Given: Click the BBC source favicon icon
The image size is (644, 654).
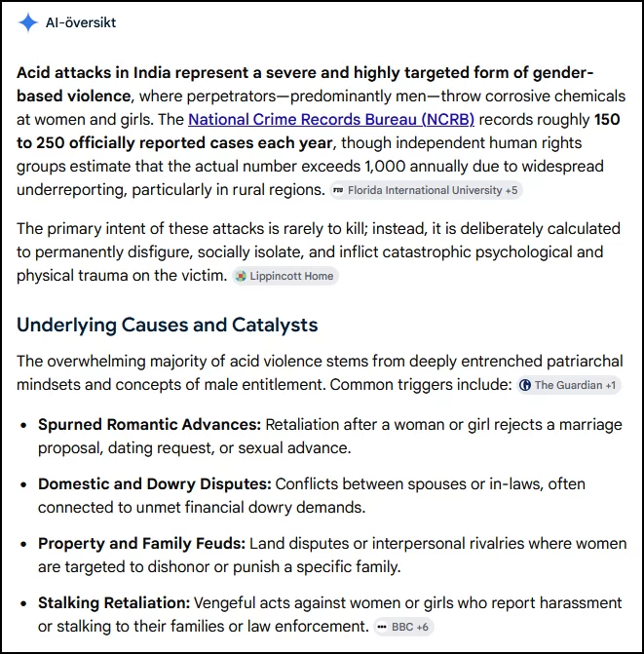Looking at the screenshot, I should (381, 627).
